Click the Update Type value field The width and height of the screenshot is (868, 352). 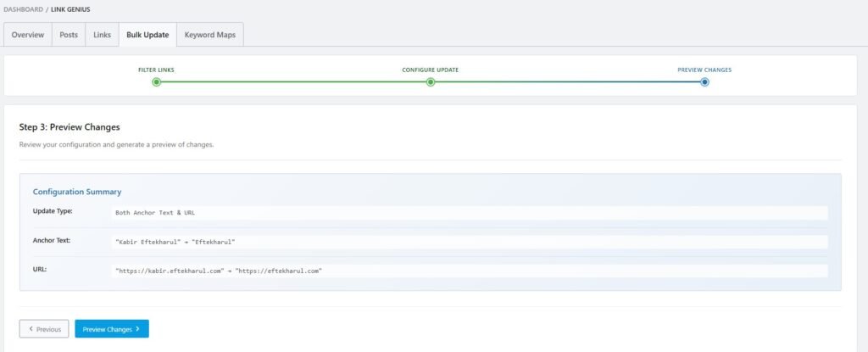(x=469, y=213)
